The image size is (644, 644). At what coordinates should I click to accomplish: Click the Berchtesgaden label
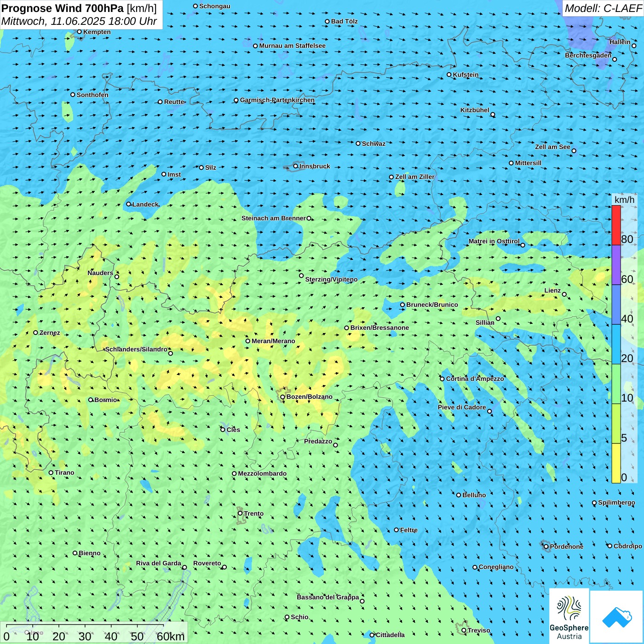[588, 55]
